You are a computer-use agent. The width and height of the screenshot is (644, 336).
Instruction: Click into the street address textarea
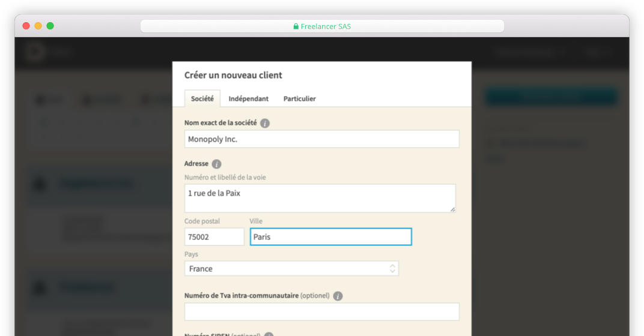(320, 198)
